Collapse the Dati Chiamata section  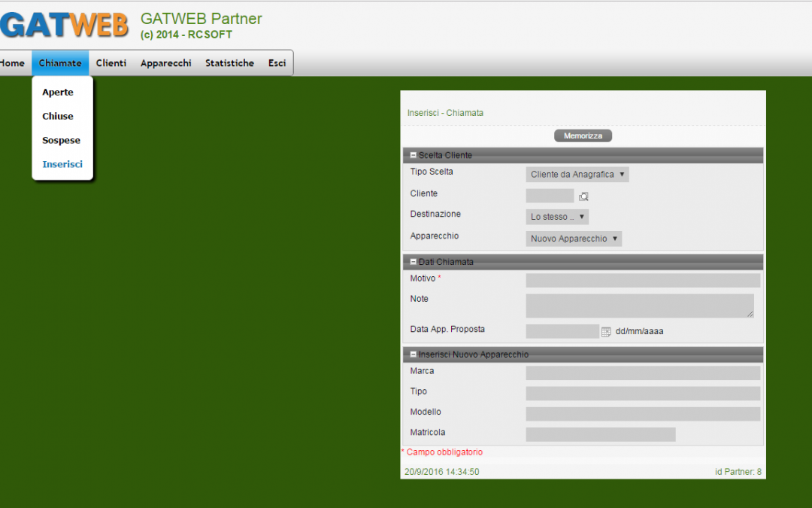(414, 262)
